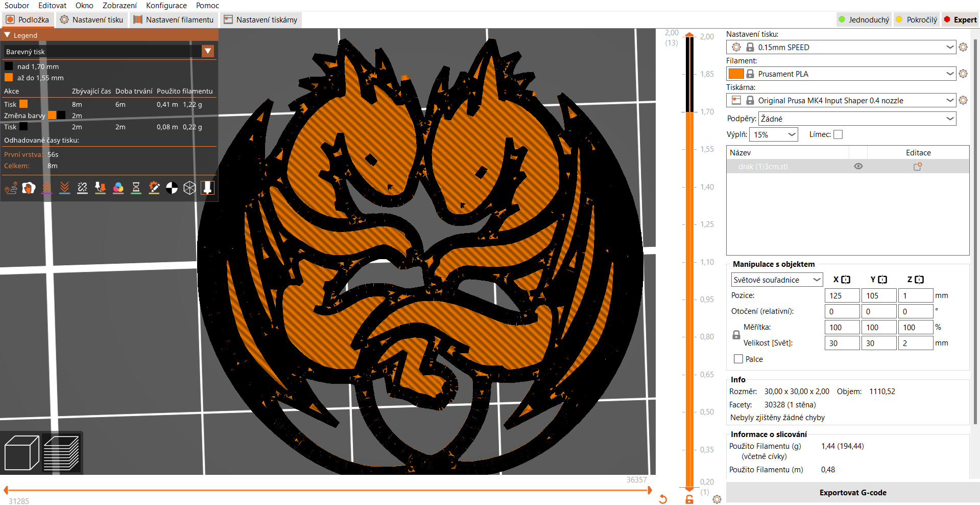Image resolution: width=980 pixels, height=505 pixels.
Task: Open print settings dropdown 0.15mm SPEED
Action: point(841,47)
